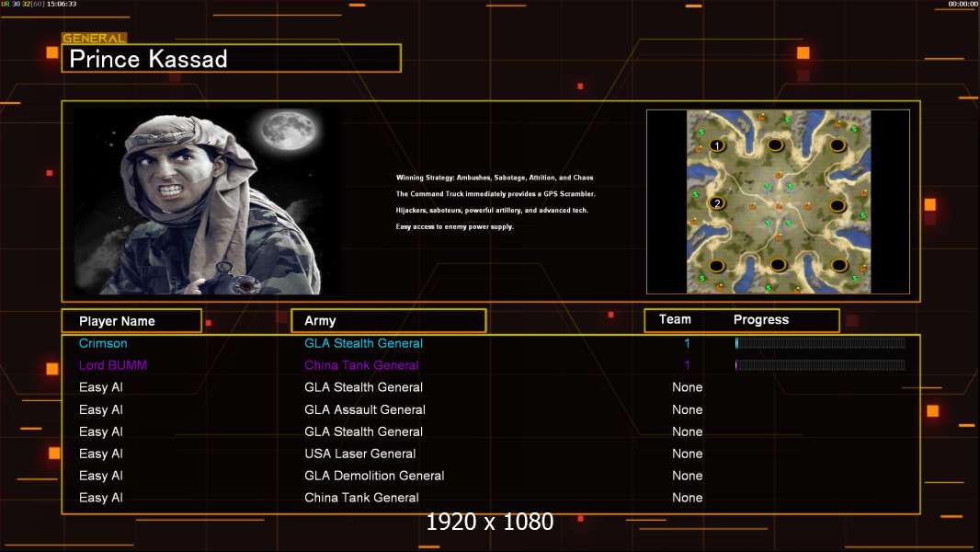The width and height of the screenshot is (980, 552).
Task: Click the Team column header
Action: [x=675, y=319]
